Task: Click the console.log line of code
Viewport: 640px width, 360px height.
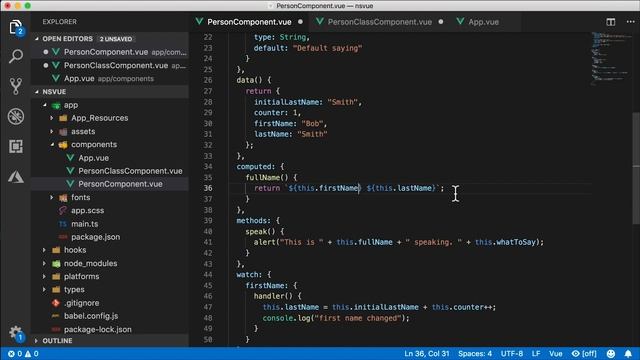Action: coord(336,318)
